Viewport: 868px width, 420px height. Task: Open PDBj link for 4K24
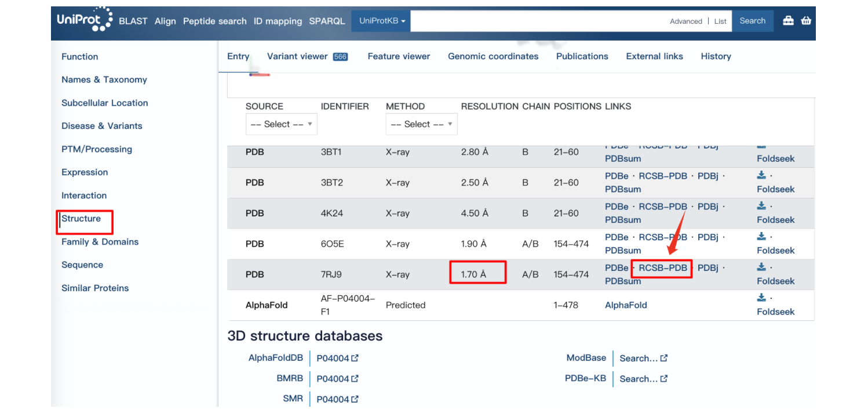(708, 207)
